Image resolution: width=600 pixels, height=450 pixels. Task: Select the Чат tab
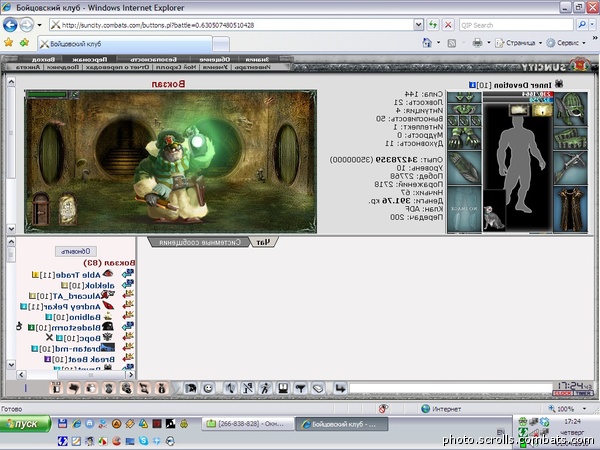[263, 242]
